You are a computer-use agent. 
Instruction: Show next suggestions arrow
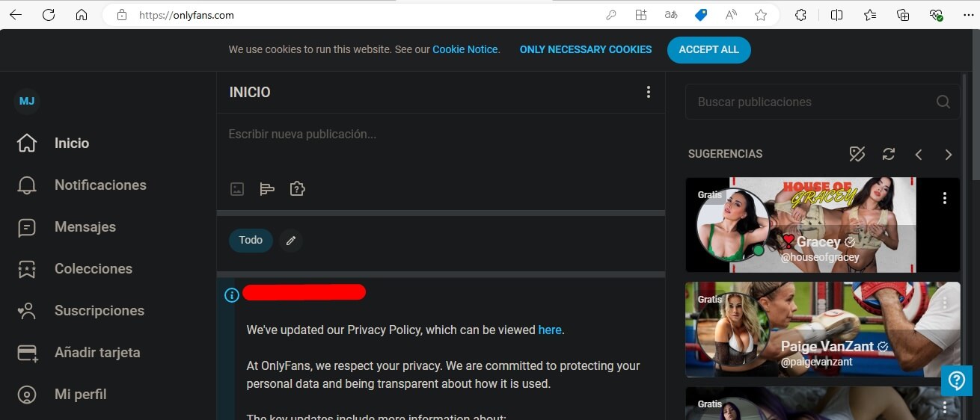click(949, 154)
